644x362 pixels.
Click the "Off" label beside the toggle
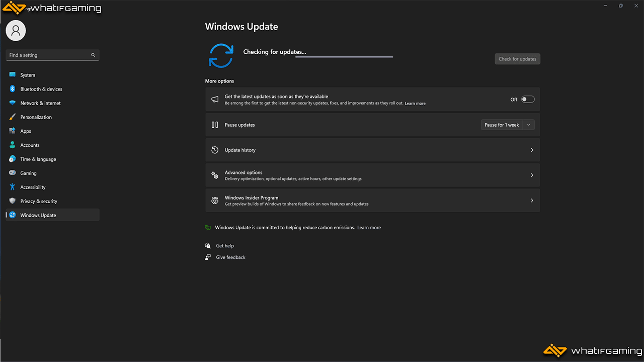[514, 100]
